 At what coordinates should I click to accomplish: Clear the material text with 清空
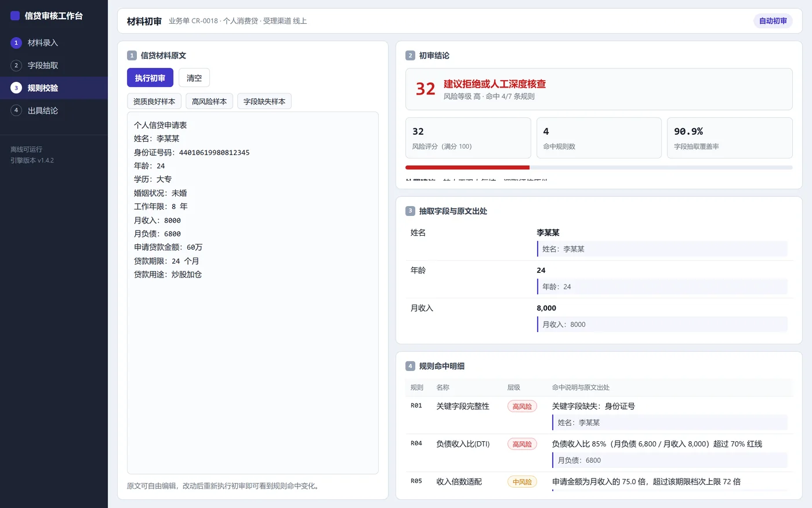pos(194,78)
